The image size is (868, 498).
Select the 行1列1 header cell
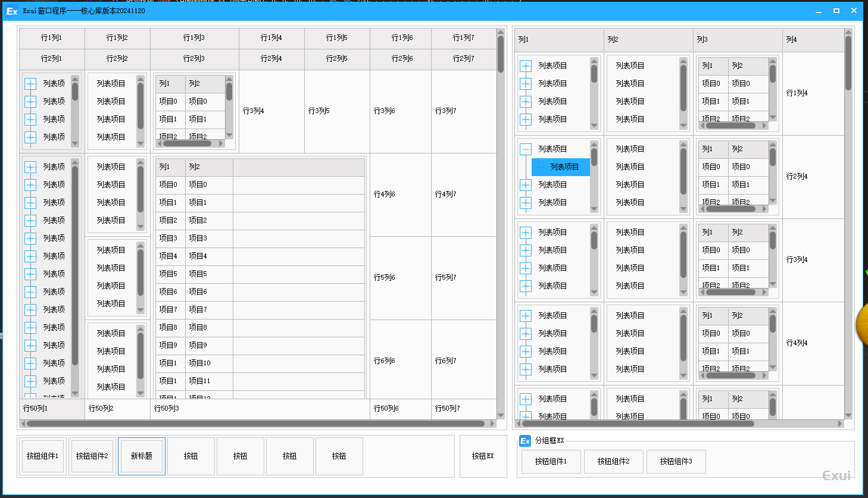52,38
